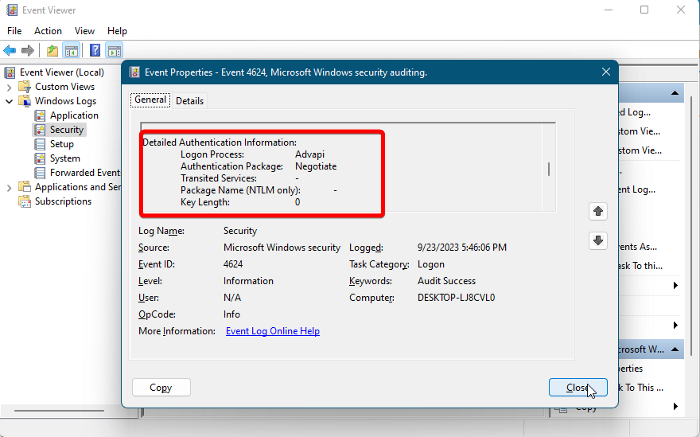Click the Logged date 9/23/2023 5:46:06 PM
The width and height of the screenshot is (700, 437).
(462, 248)
